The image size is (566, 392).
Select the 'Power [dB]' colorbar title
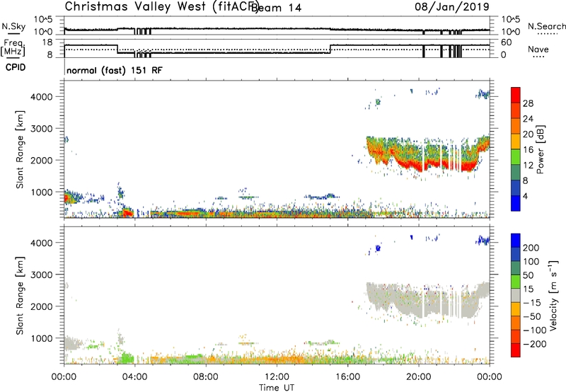point(540,149)
